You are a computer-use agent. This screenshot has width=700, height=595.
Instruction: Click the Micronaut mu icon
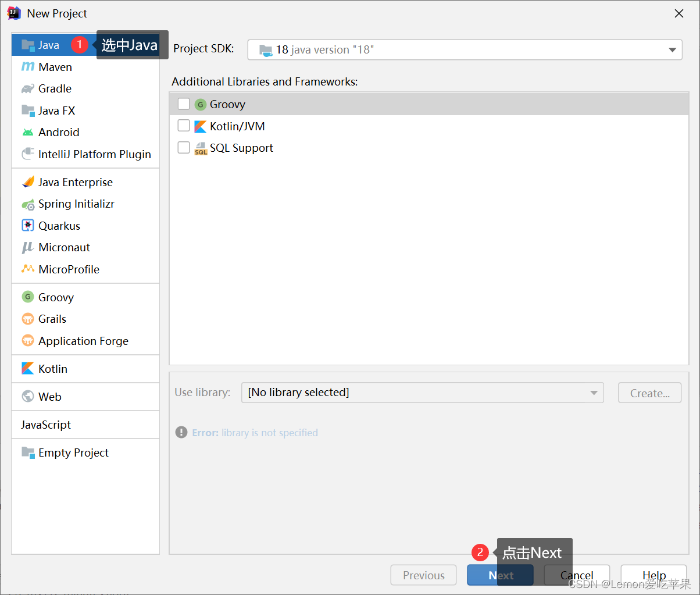[x=28, y=248]
